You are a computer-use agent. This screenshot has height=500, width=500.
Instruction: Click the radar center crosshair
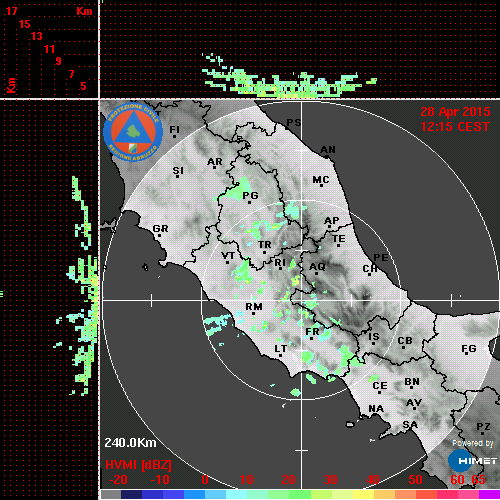[x=302, y=300]
